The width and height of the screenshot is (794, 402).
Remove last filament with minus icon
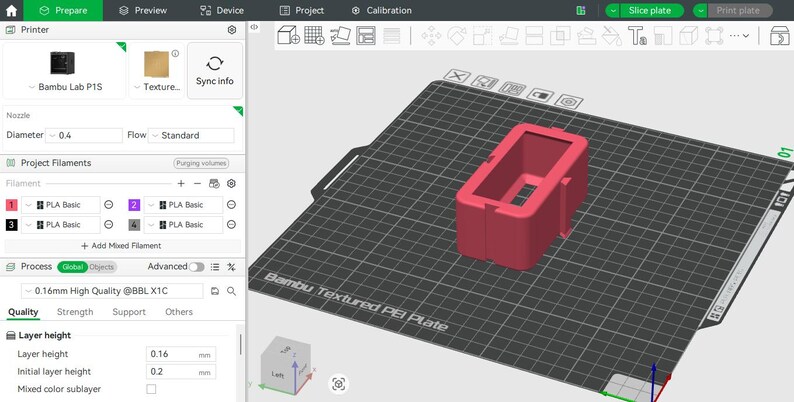[x=197, y=183]
